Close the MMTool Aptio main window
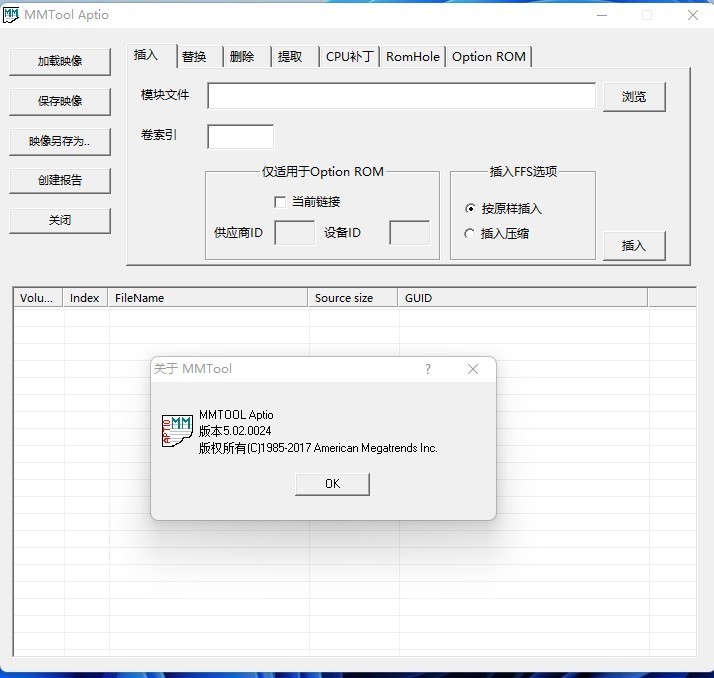This screenshot has height=678, width=714. click(693, 15)
